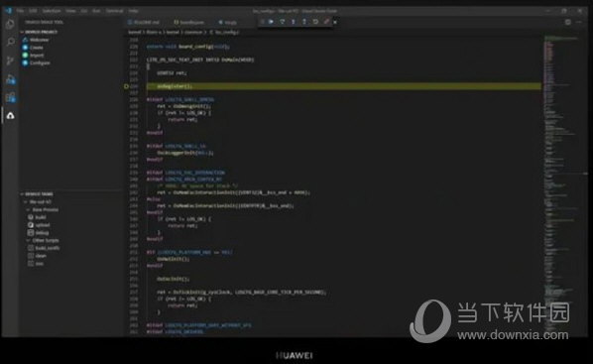This screenshot has height=364, width=593.
Task: Open the View menu
Action: pyautogui.click(x=70, y=11)
